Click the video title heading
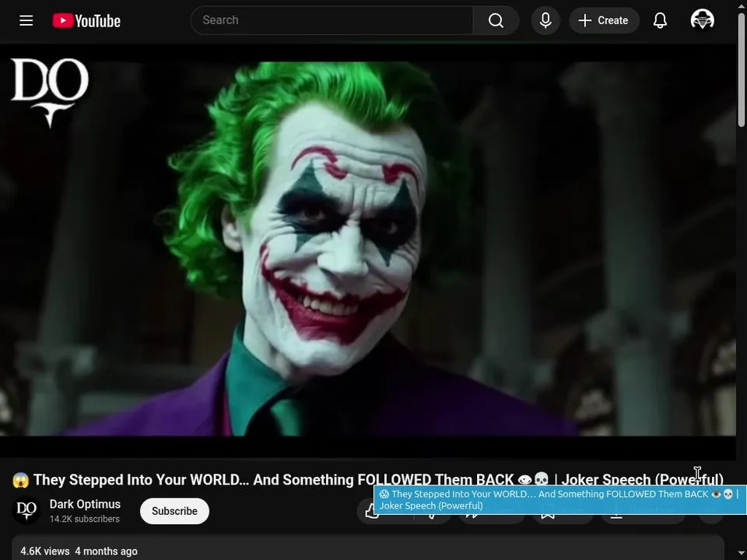The height and width of the screenshot is (560, 747). click(368, 480)
